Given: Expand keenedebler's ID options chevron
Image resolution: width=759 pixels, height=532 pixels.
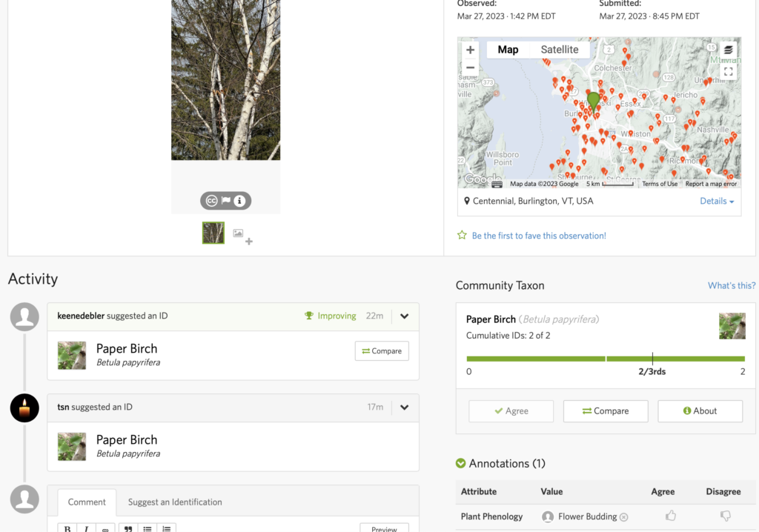Looking at the screenshot, I should coord(404,316).
